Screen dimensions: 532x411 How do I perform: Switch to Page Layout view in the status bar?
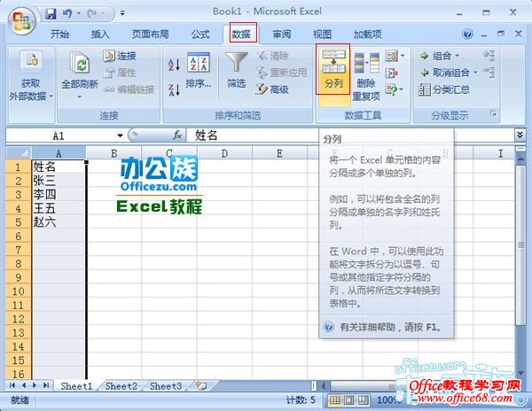[348, 400]
